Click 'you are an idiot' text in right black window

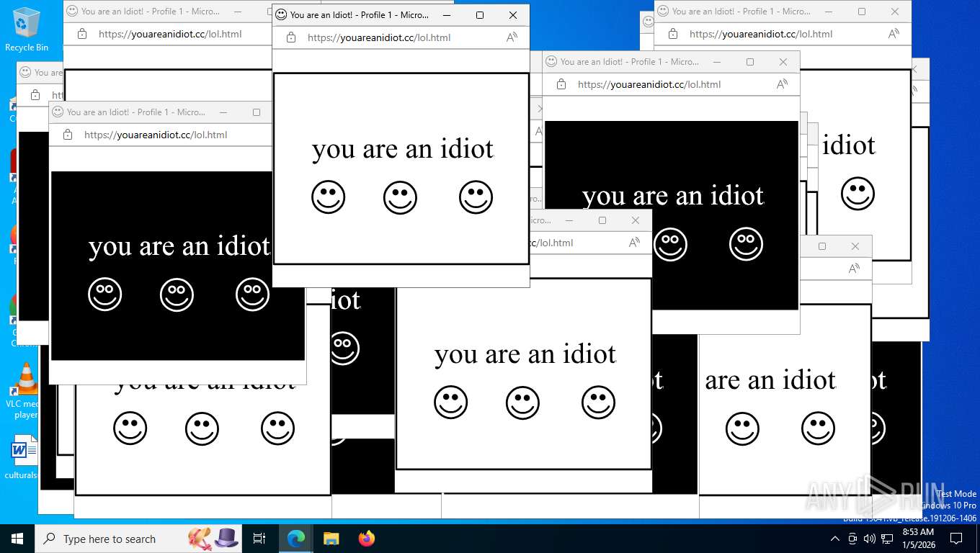pos(673,196)
